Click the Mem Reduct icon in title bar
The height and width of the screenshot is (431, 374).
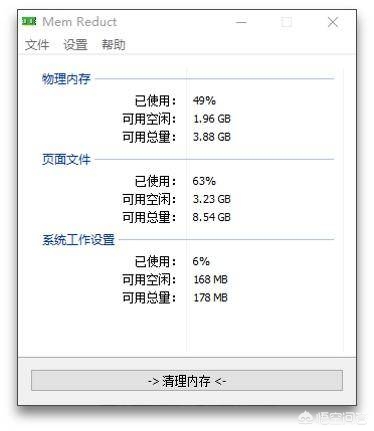(x=29, y=22)
